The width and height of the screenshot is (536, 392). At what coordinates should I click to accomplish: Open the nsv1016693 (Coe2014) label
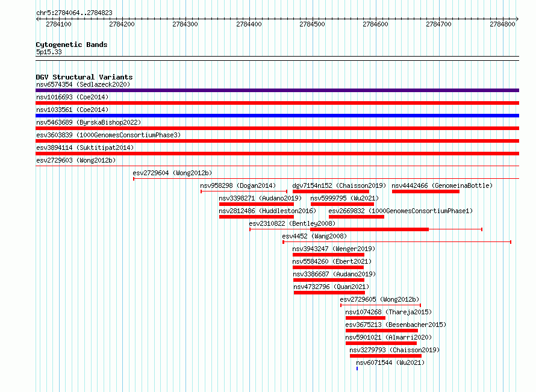pos(72,97)
